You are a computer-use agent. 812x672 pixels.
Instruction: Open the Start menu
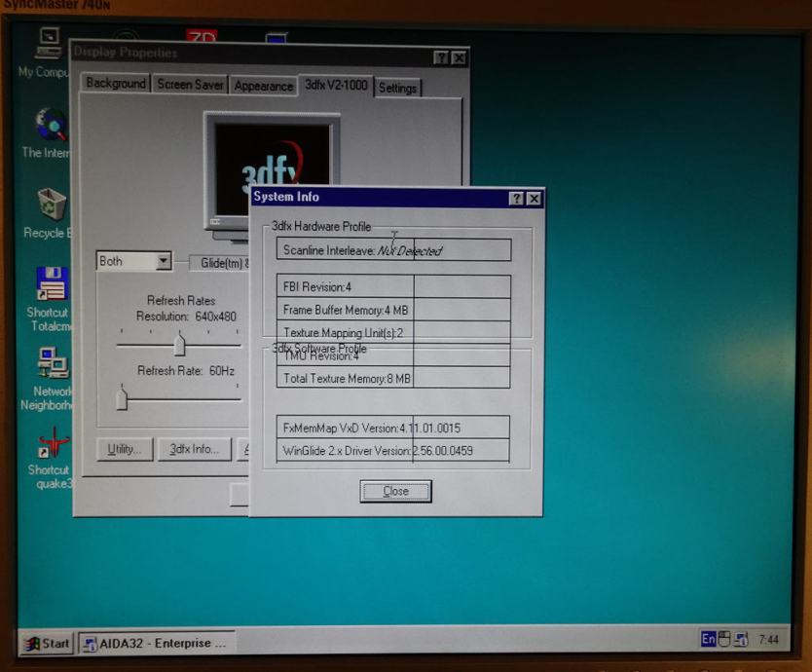click(x=47, y=644)
